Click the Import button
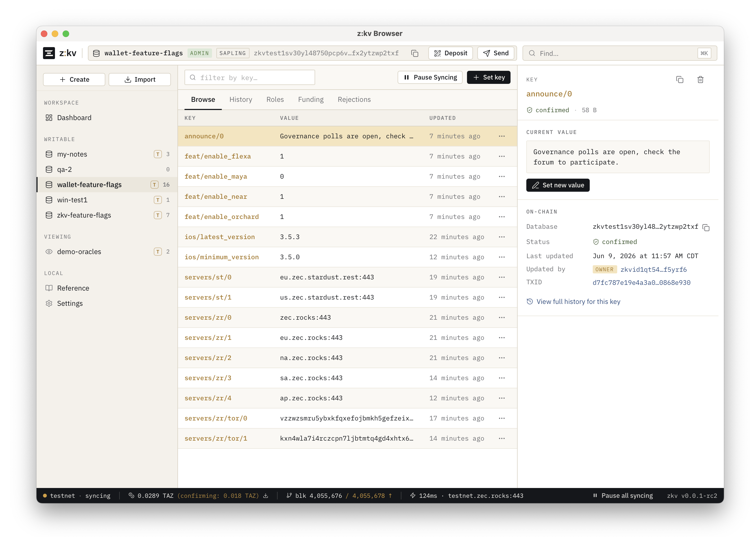756x537 pixels. point(139,80)
